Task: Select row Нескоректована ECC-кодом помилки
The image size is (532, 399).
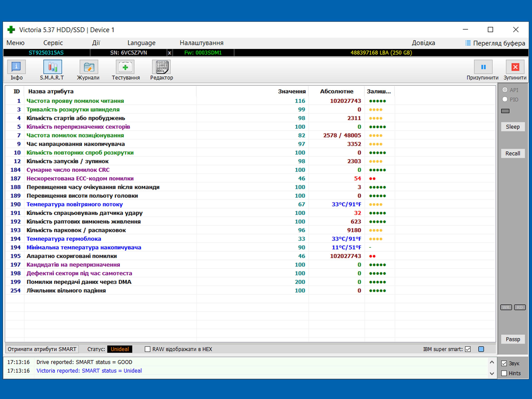Action: 250,179
